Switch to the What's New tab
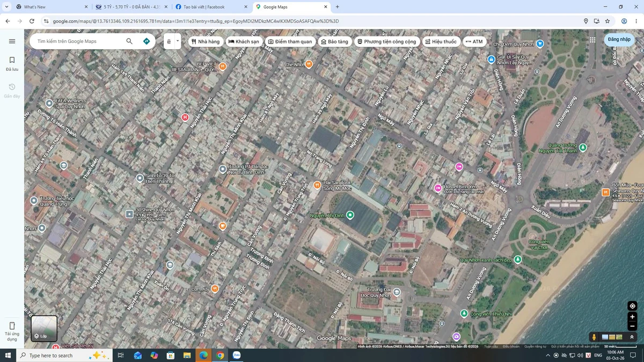The image size is (644, 362). tap(52, 7)
